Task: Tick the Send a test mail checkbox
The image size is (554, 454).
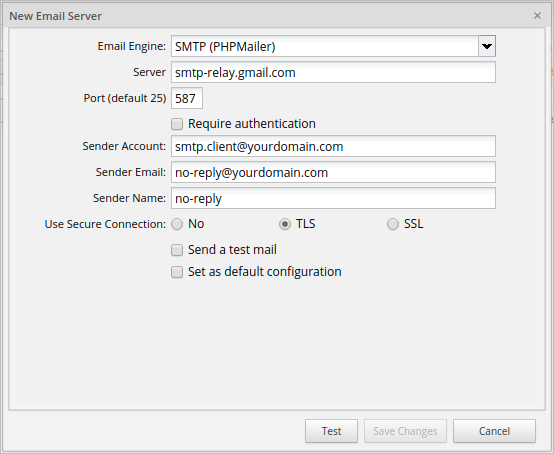Action: pos(177,250)
